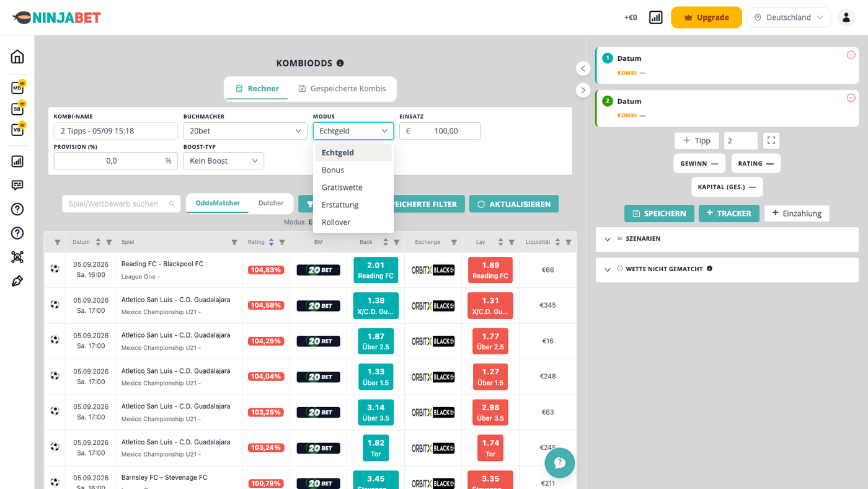Click the tip count field showing 2
This screenshot has width=868, height=489.
[741, 141]
